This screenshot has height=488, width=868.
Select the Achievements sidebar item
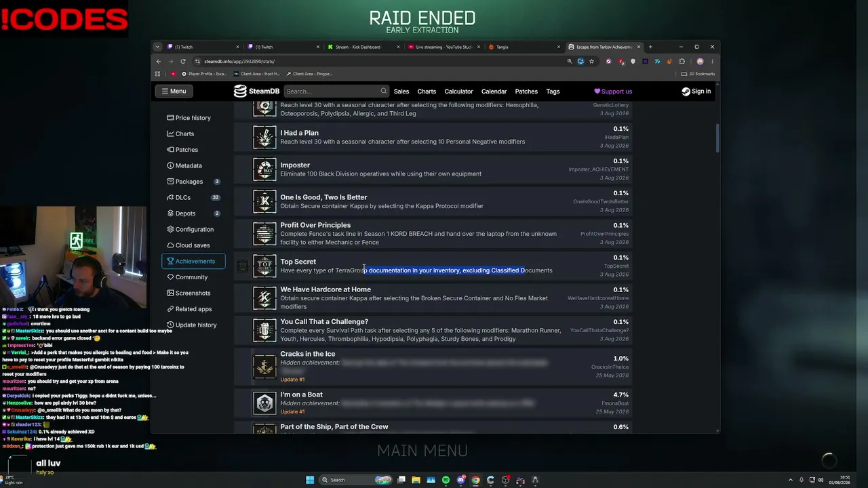tap(193, 261)
